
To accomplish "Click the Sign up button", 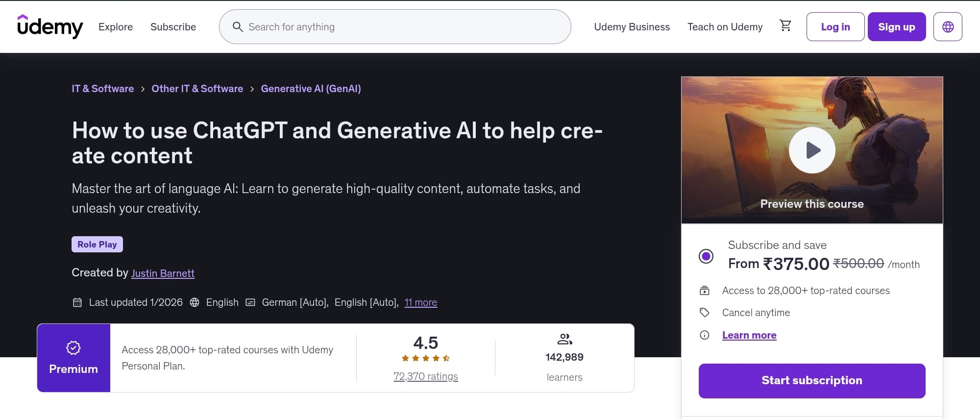I will coord(897,26).
